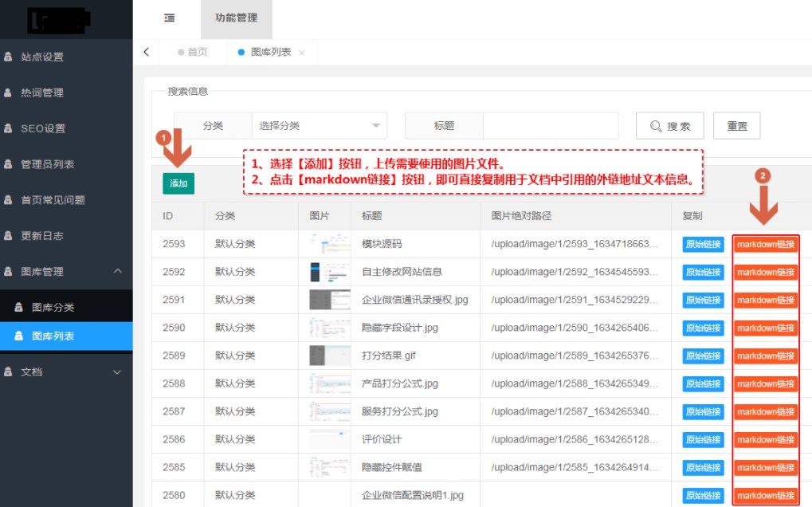812x507 pixels.
Task: Click the 标题 search input field
Action: click(550, 126)
